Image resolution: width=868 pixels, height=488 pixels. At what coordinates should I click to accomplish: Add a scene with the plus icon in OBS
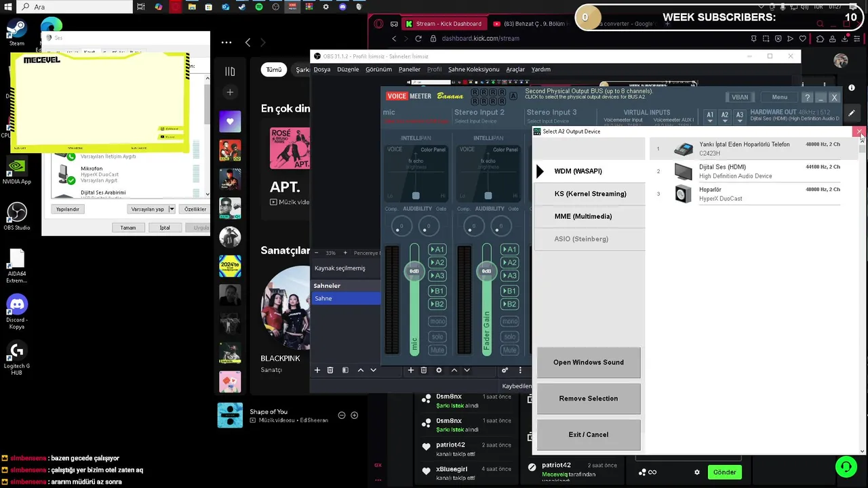click(317, 370)
